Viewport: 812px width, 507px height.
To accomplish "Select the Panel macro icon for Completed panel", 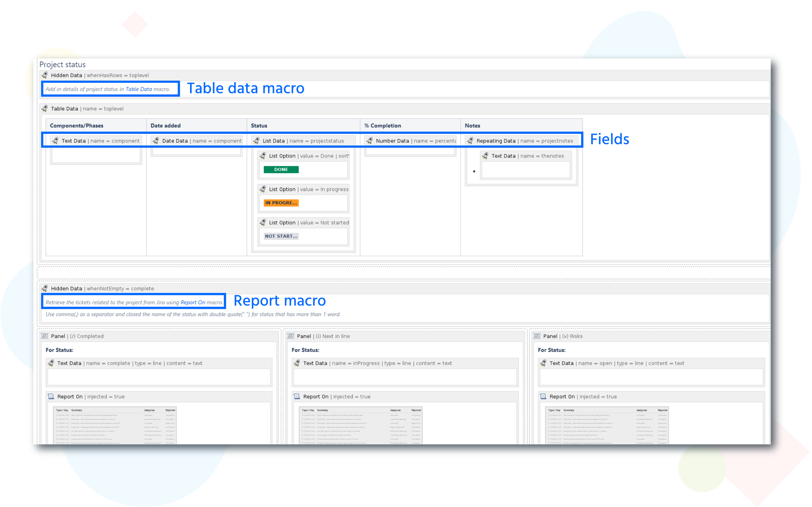I will [x=44, y=336].
